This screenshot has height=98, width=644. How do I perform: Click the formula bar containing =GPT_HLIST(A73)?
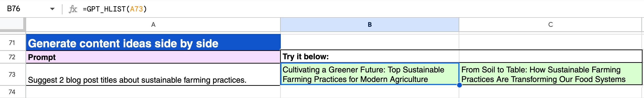point(300,9)
